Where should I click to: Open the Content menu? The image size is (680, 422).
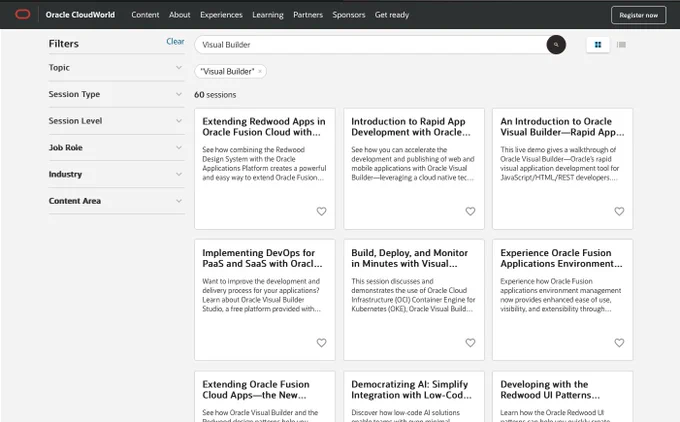pos(145,15)
